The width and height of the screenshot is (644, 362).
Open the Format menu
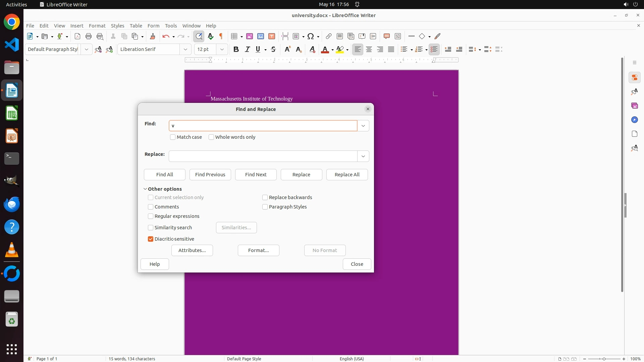click(x=97, y=25)
